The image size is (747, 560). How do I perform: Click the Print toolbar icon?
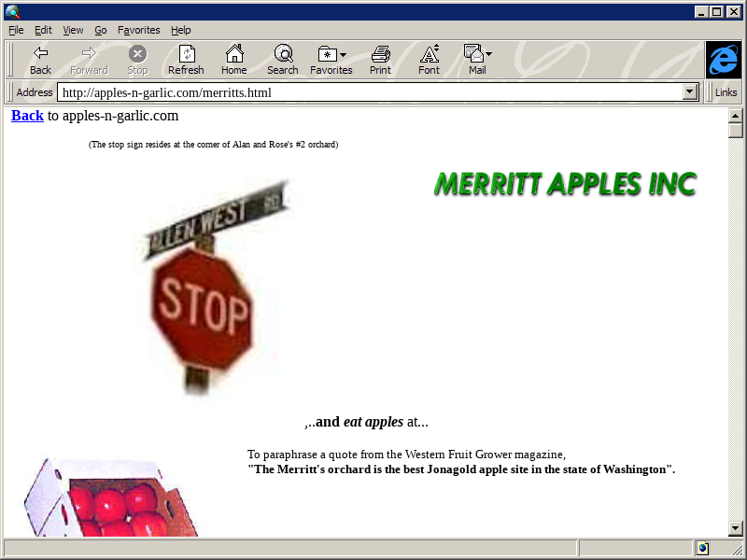click(380, 54)
